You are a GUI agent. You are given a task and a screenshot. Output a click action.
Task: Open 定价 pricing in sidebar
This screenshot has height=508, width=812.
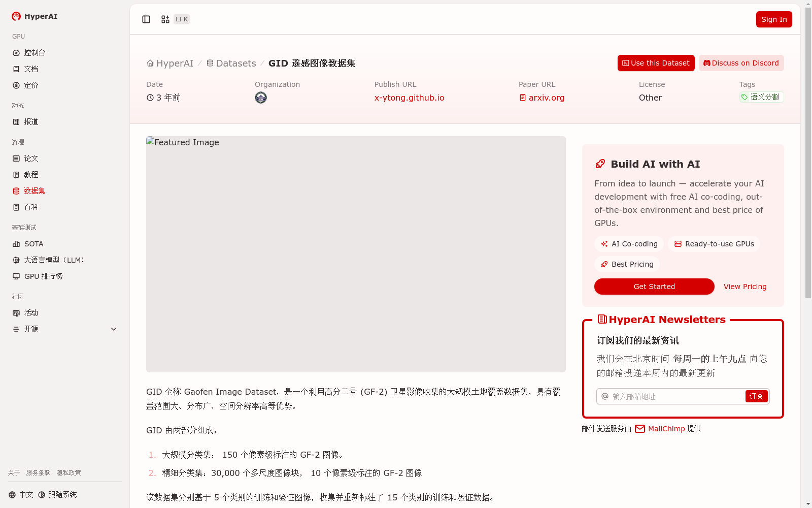(x=65, y=85)
